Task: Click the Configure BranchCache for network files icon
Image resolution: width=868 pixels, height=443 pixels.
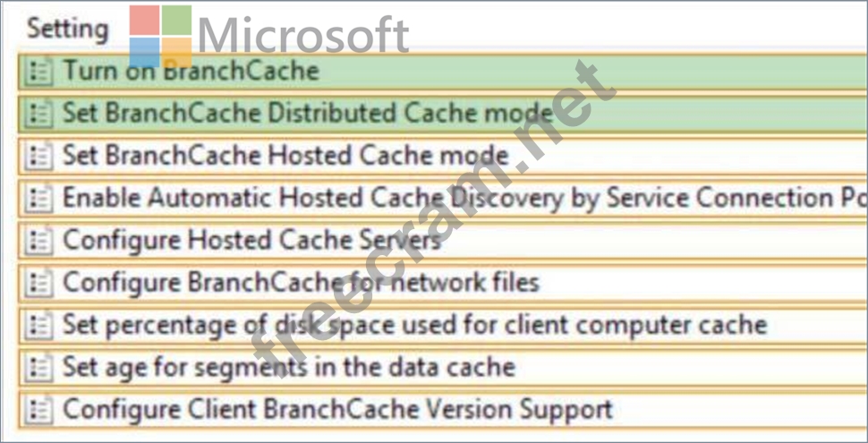Action: [x=39, y=283]
